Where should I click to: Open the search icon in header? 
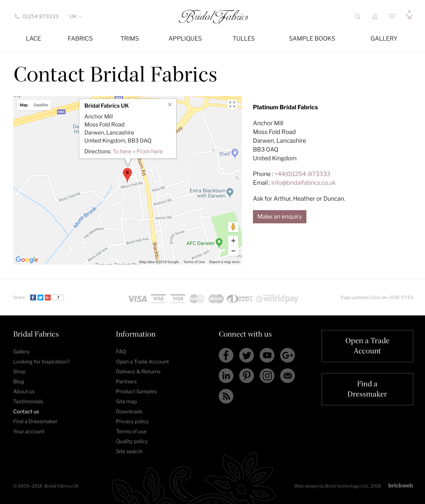pyautogui.click(x=358, y=16)
